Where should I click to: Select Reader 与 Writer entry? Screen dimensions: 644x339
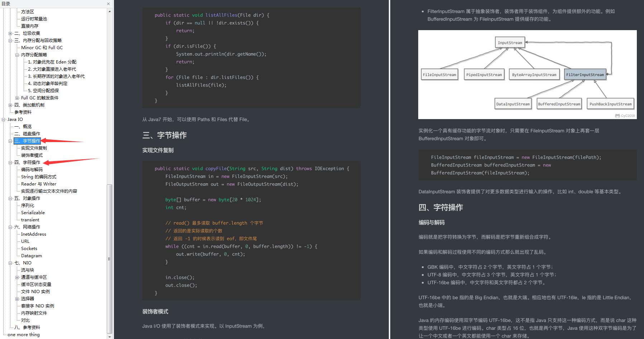39,184
